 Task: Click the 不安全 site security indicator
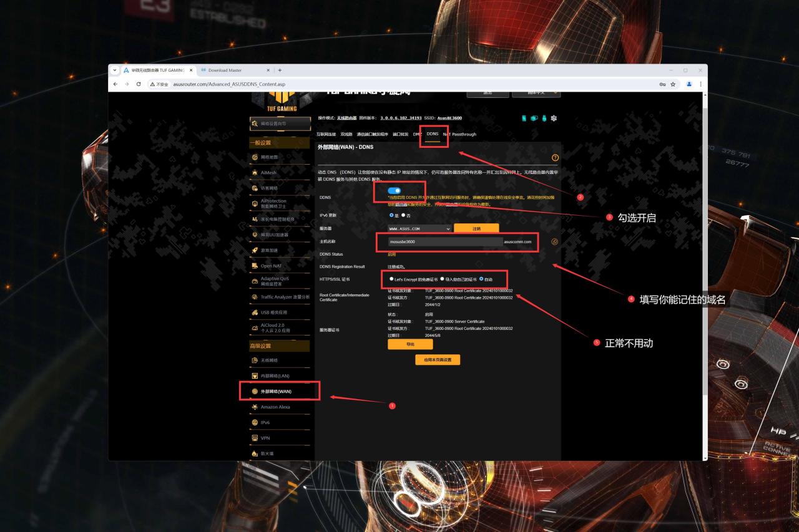[x=158, y=84]
